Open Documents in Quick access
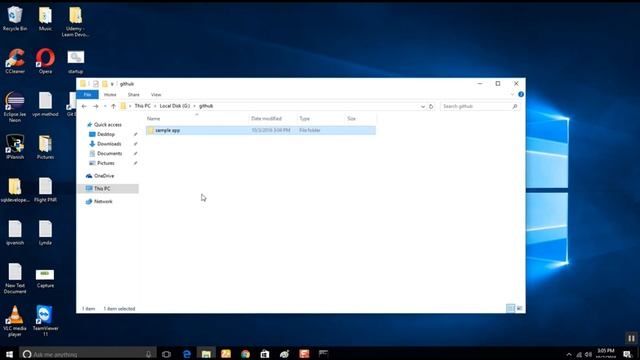This screenshot has width=640, height=360. [x=109, y=153]
